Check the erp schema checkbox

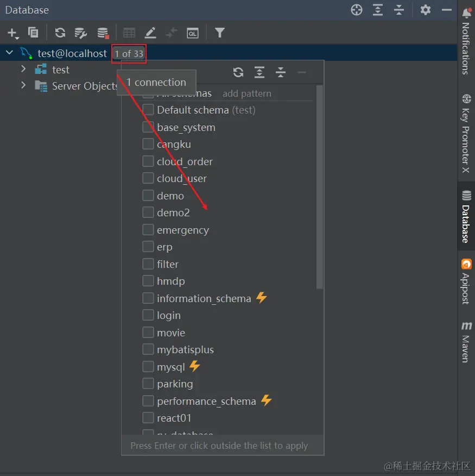148,247
